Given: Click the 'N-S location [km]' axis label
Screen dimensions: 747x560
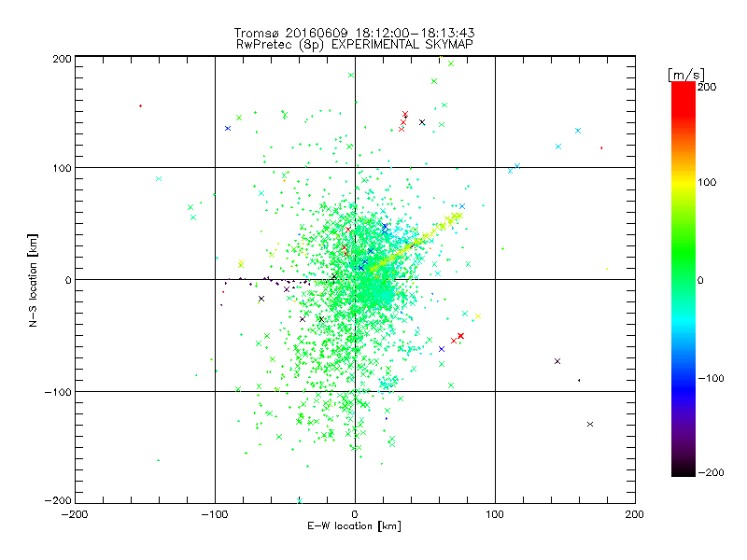Looking at the screenshot, I should (x=33, y=281).
